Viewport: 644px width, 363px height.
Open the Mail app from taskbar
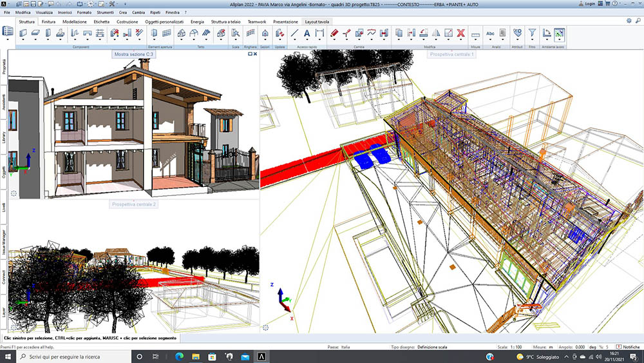tap(245, 357)
